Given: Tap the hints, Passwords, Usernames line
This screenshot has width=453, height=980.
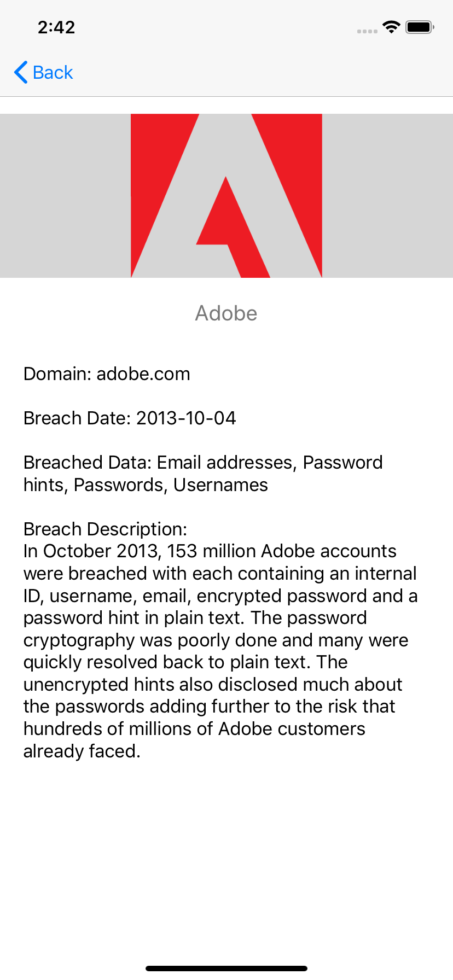Looking at the screenshot, I should click(x=146, y=485).
